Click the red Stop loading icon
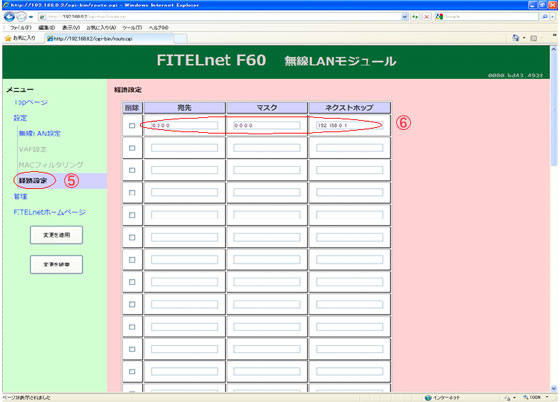Image resolution: width=560 pixels, height=402 pixels. (426, 16)
